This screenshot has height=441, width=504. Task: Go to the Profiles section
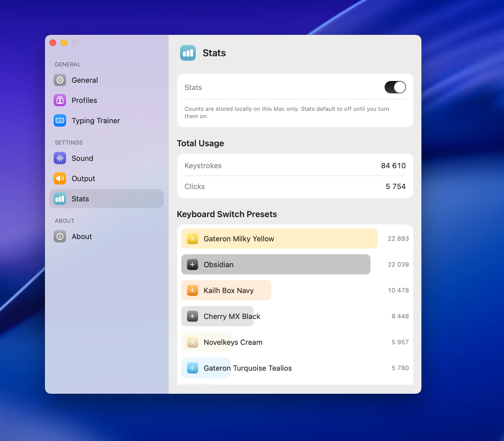[x=106, y=100]
